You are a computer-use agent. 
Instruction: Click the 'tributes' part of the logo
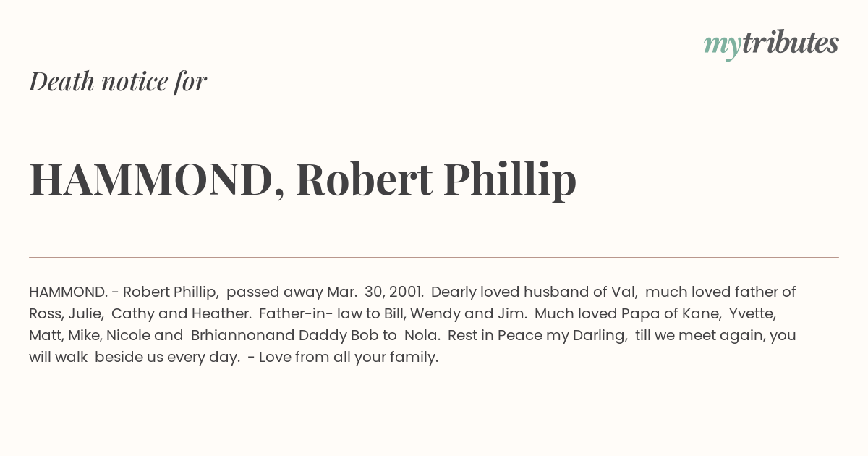click(791, 43)
